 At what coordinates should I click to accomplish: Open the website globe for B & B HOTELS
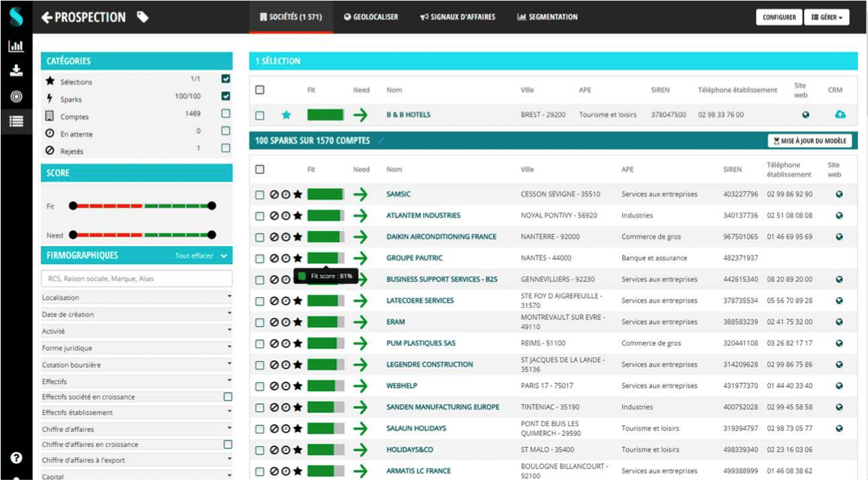click(806, 115)
